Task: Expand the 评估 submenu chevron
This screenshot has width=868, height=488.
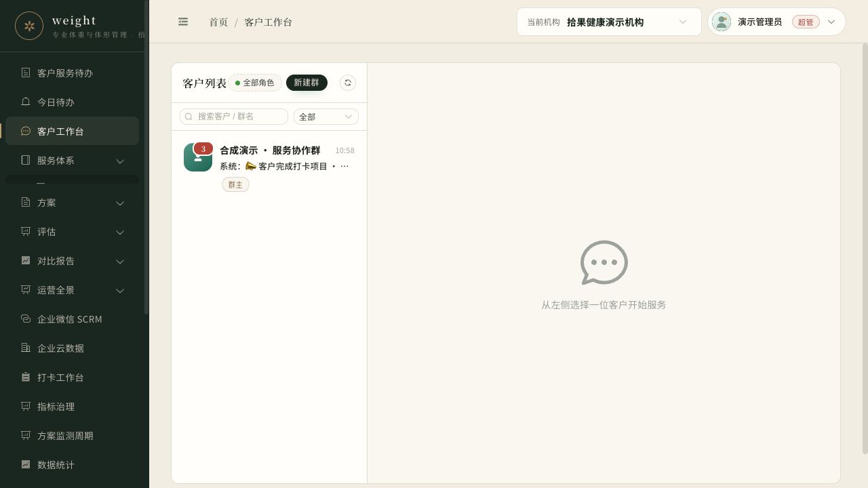Action: pyautogui.click(x=120, y=232)
